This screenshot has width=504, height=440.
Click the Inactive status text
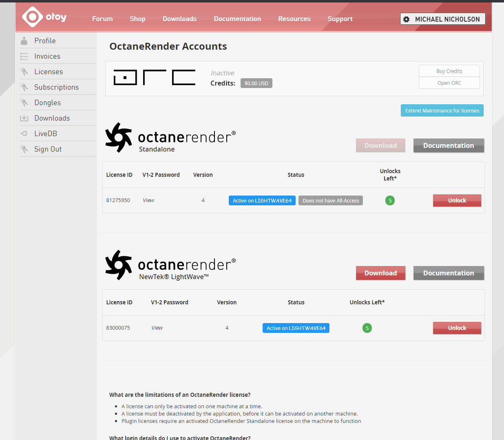pyautogui.click(x=222, y=73)
